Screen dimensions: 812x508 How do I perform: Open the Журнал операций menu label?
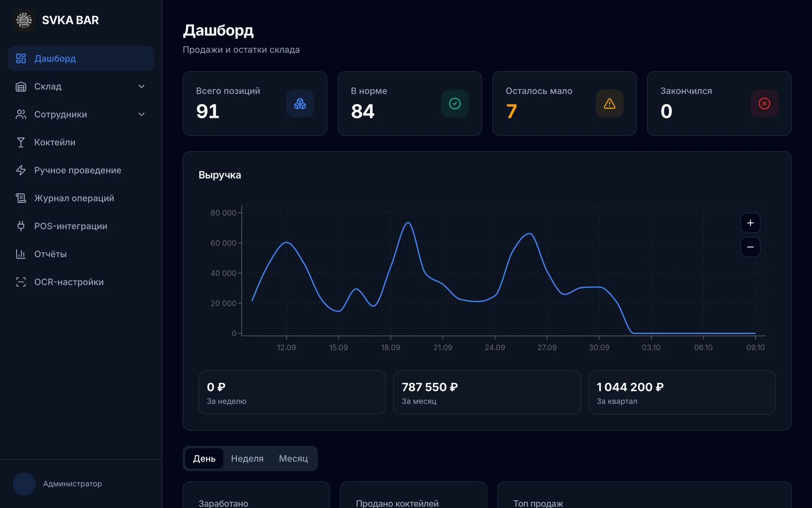pos(74,198)
